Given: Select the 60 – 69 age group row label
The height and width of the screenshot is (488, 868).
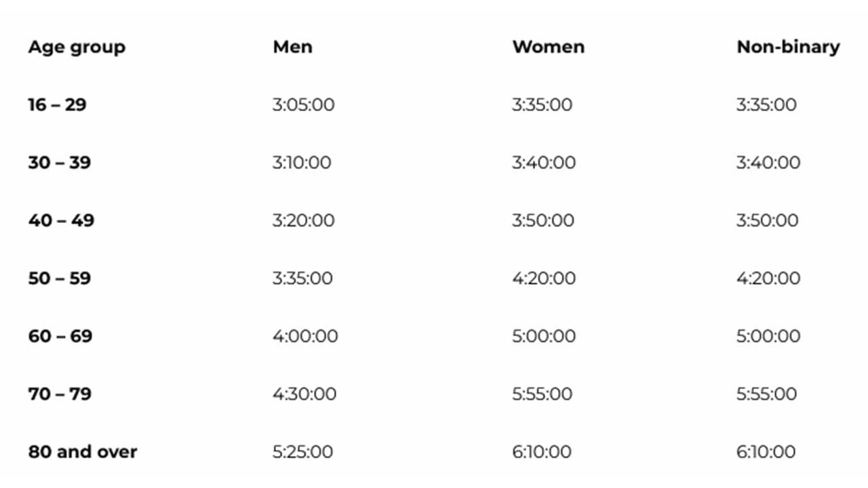Looking at the screenshot, I should [60, 336].
